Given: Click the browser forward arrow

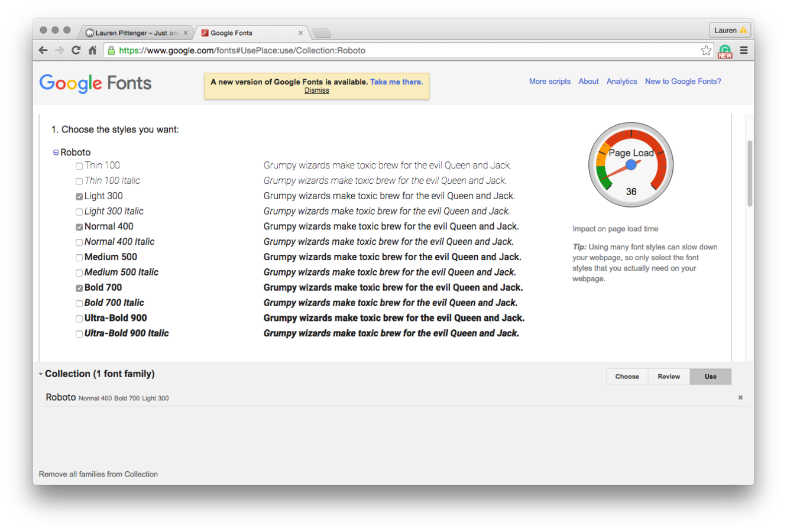Looking at the screenshot, I should click(x=59, y=50).
